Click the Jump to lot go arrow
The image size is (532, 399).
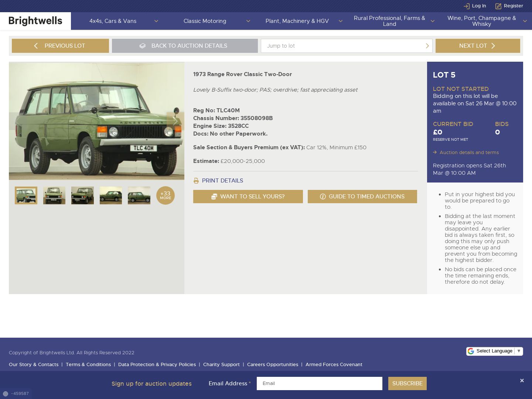(x=427, y=46)
